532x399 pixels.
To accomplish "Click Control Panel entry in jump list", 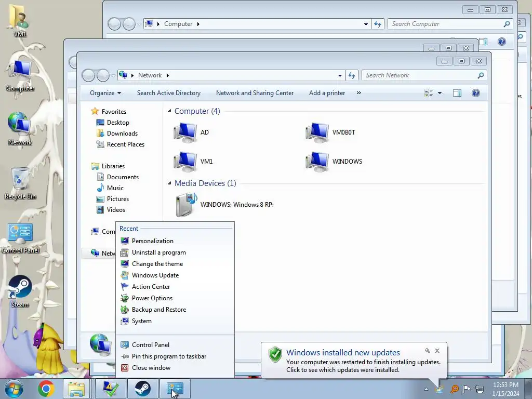I will [x=175, y=345].
